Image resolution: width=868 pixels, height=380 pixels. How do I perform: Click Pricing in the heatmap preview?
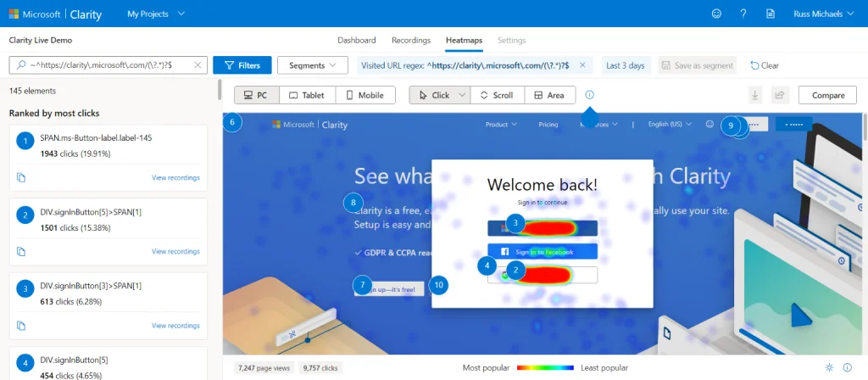pos(548,125)
